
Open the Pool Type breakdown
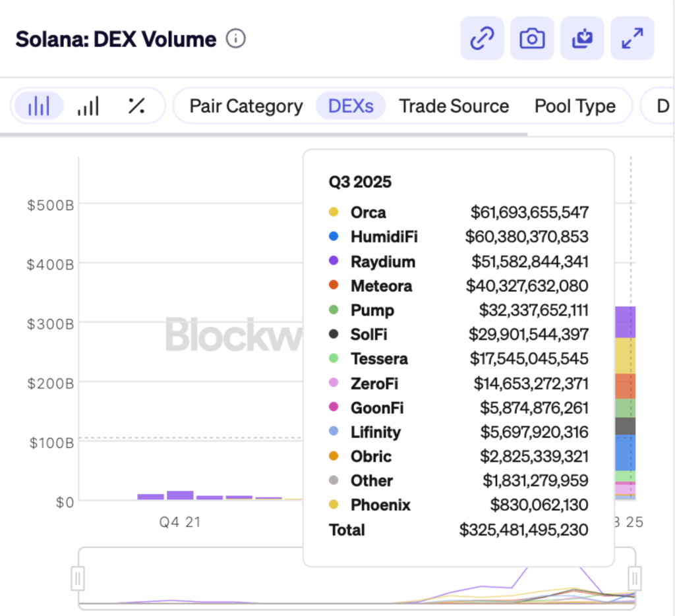coord(575,106)
